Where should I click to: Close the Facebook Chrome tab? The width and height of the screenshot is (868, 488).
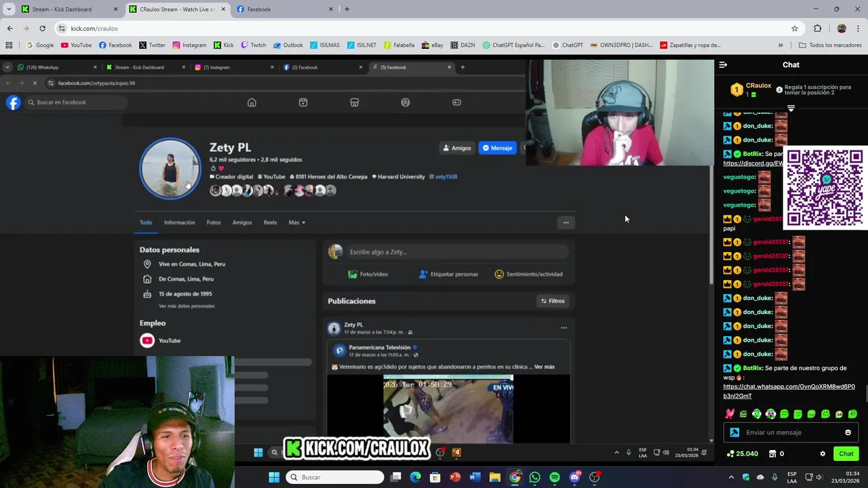coord(331,9)
